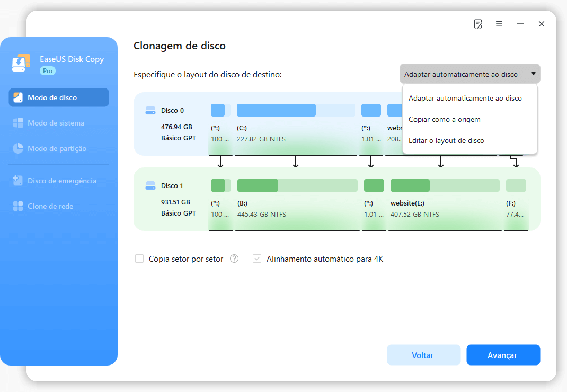This screenshot has width=567, height=392.
Task: Click the help icon beside sector copy option
Action: (234, 259)
